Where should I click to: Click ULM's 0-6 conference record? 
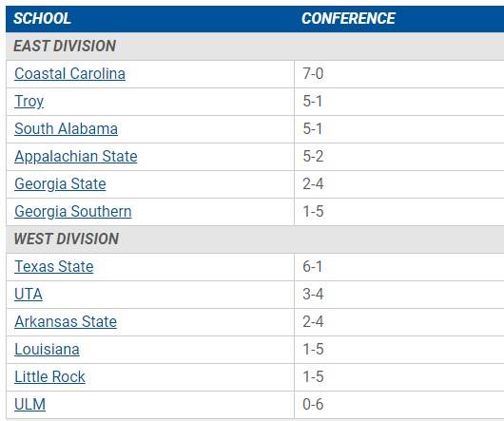click(x=313, y=405)
